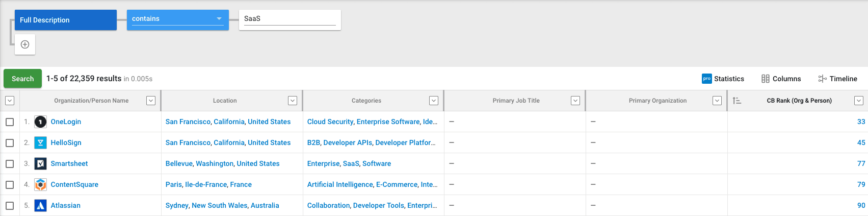Click the '1-5 of 22,359 results' text
868x216 pixels.
tap(84, 79)
